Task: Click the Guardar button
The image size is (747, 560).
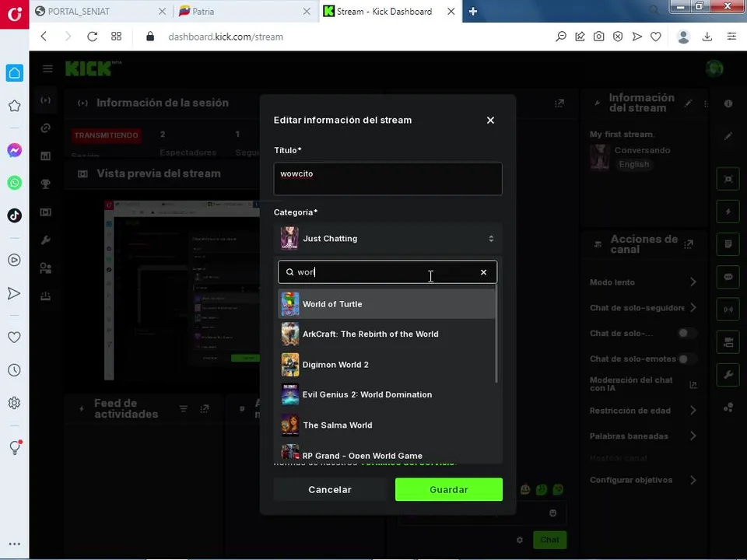Action: [x=449, y=489]
